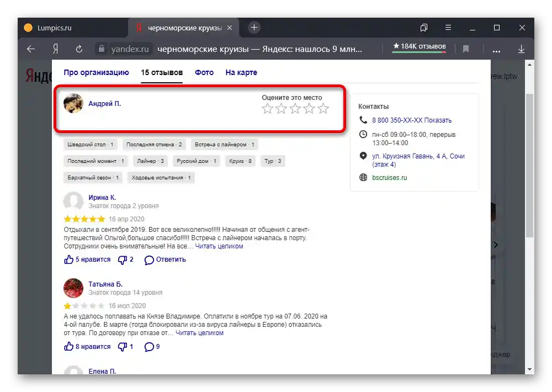Open downloads with the download arrow icon
This screenshot has height=392, width=552.
click(522, 49)
